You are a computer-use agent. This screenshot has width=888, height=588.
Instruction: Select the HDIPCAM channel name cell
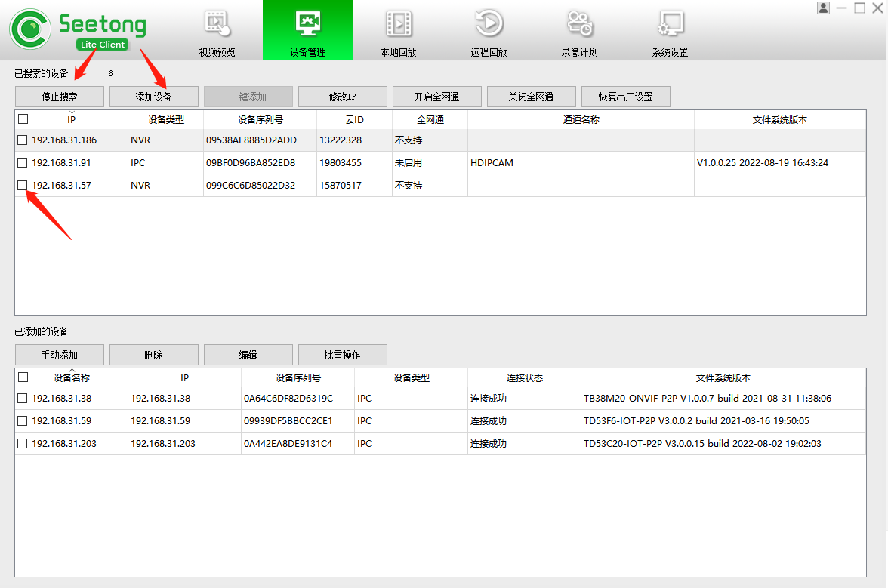[x=492, y=163]
